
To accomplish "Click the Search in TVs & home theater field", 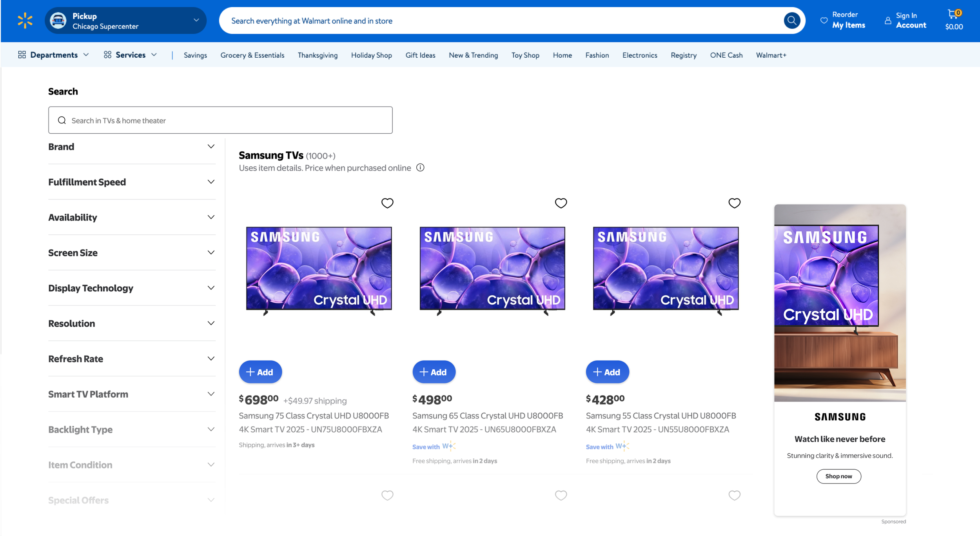I will click(220, 120).
